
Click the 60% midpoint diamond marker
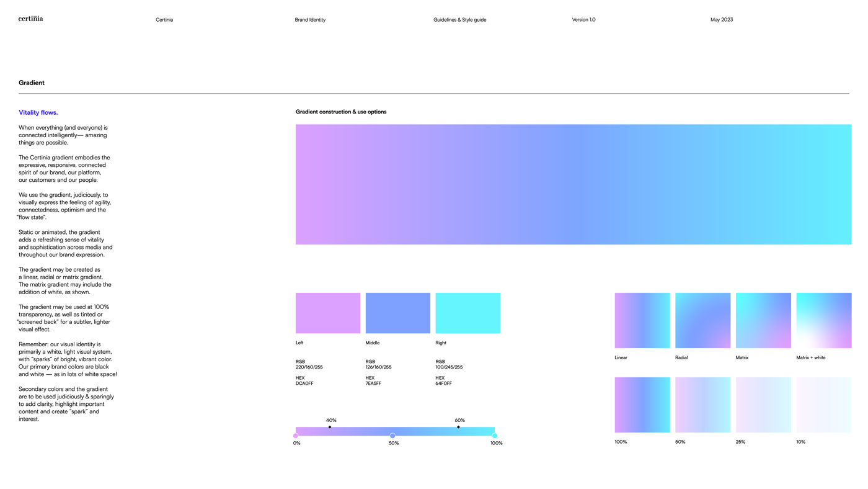click(x=458, y=427)
